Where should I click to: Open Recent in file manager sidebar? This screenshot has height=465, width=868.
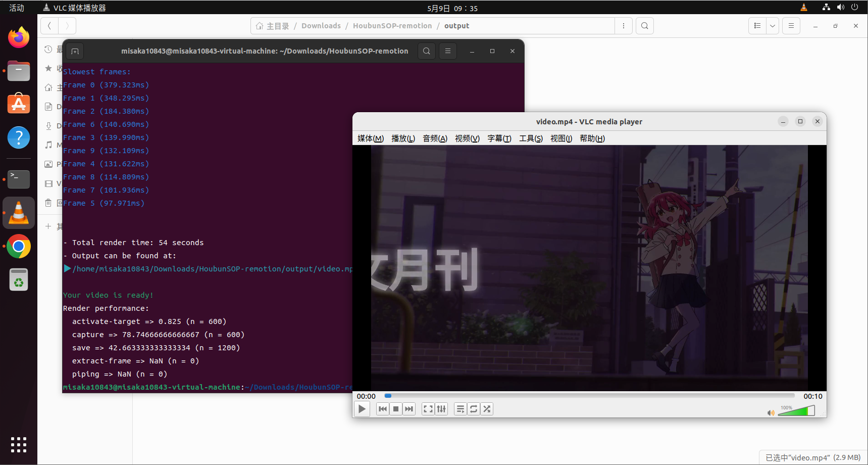53,49
